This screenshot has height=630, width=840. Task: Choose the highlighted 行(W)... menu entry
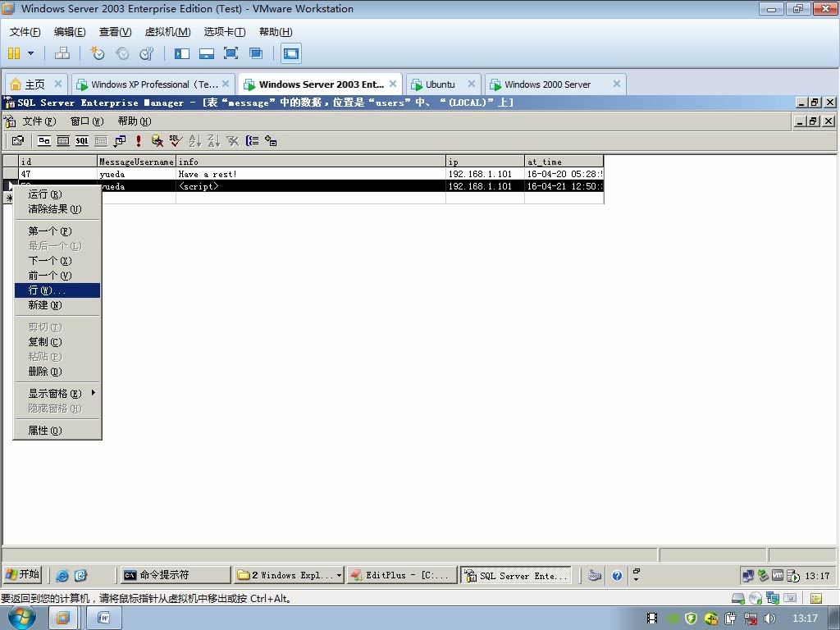(57, 290)
